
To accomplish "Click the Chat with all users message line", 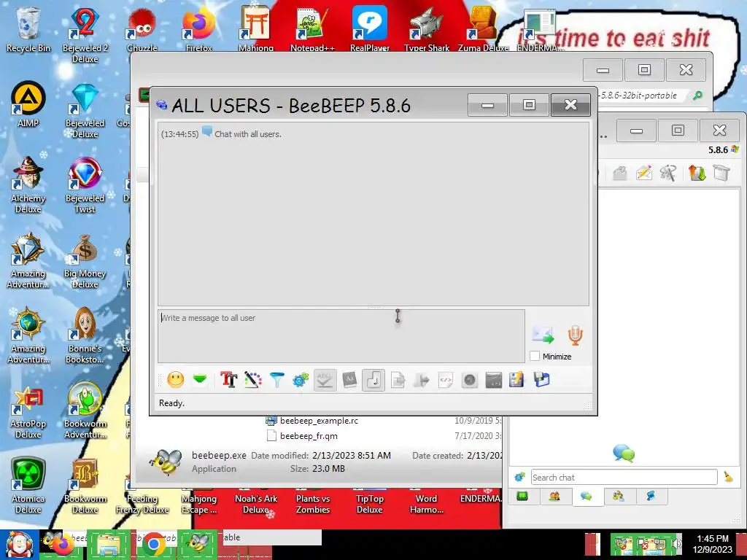I will click(248, 134).
